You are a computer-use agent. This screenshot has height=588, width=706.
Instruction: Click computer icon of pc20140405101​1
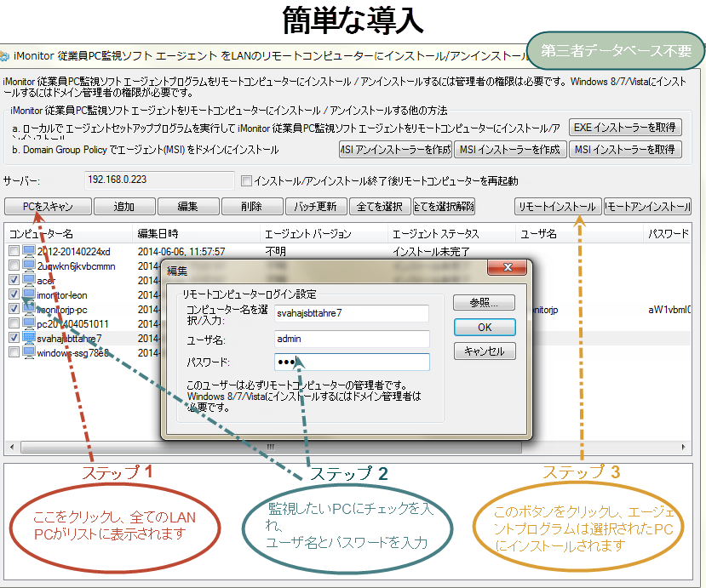point(29,323)
